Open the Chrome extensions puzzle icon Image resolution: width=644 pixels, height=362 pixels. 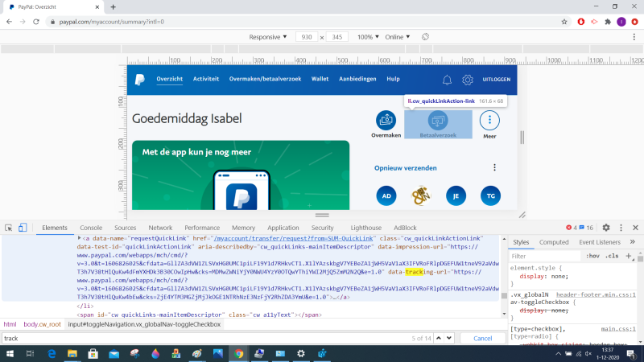(x=608, y=22)
